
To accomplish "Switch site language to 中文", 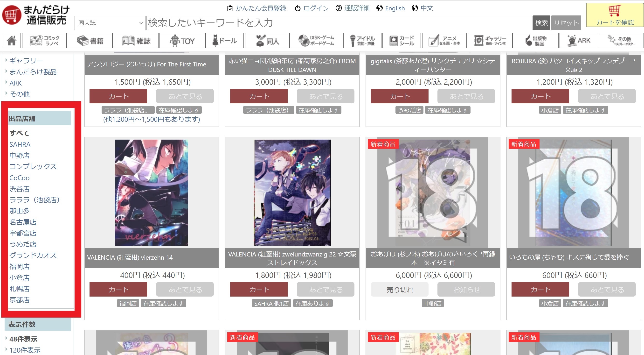I will 422,8.
